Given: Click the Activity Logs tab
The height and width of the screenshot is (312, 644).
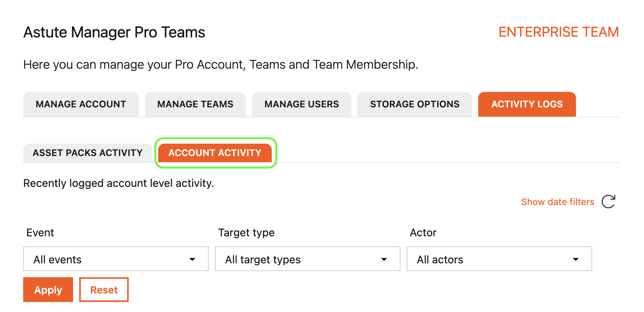Looking at the screenshot, I should [527, 104].
